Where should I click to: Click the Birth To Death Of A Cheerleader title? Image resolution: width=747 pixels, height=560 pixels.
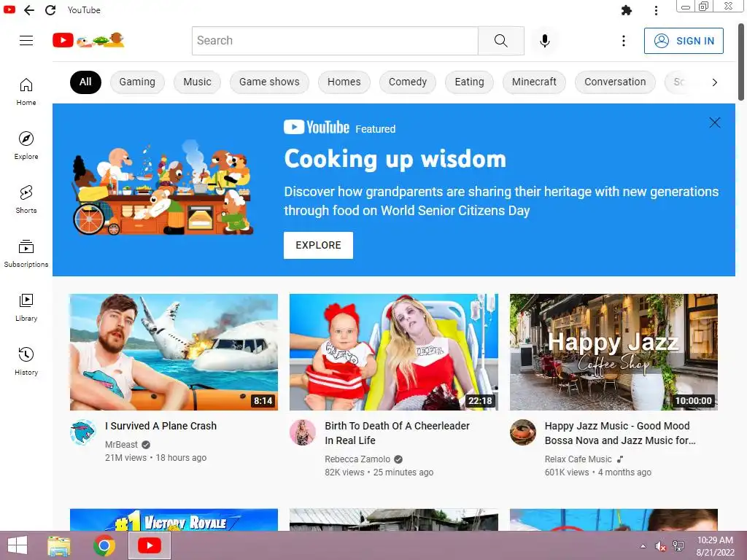coord(397,433)
